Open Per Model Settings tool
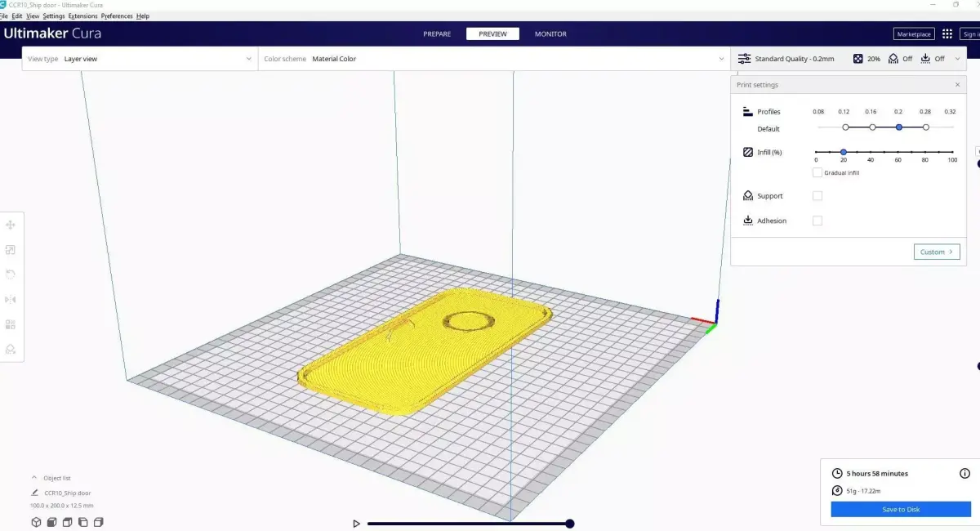Viewport: 980px width, 531px height. click(11, 324)
